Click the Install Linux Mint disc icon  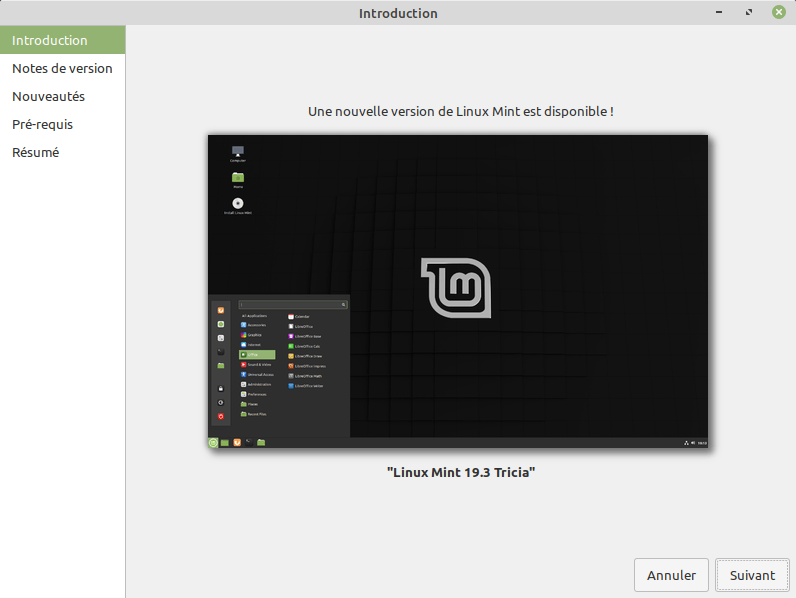238,204
